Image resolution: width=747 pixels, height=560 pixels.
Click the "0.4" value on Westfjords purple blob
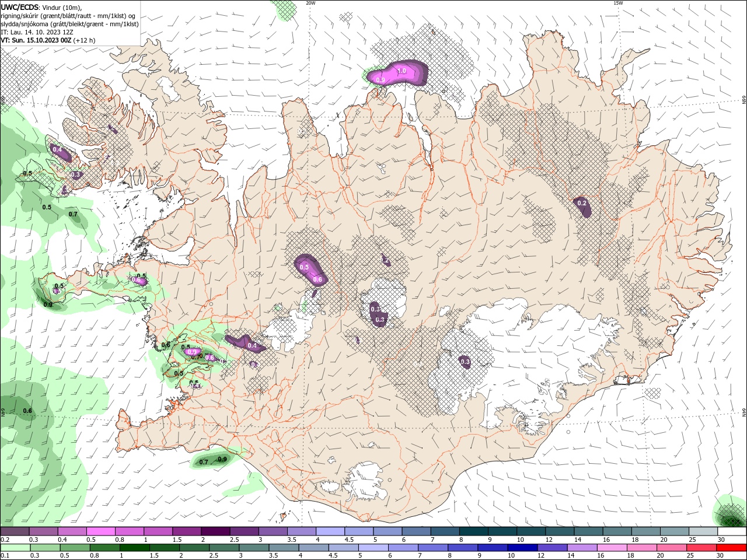57,150
